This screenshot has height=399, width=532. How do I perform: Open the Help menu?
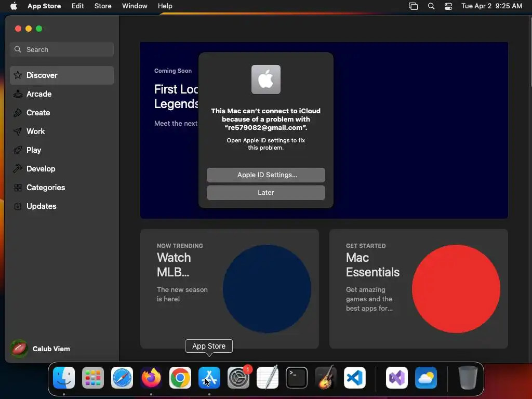[165, 6]
